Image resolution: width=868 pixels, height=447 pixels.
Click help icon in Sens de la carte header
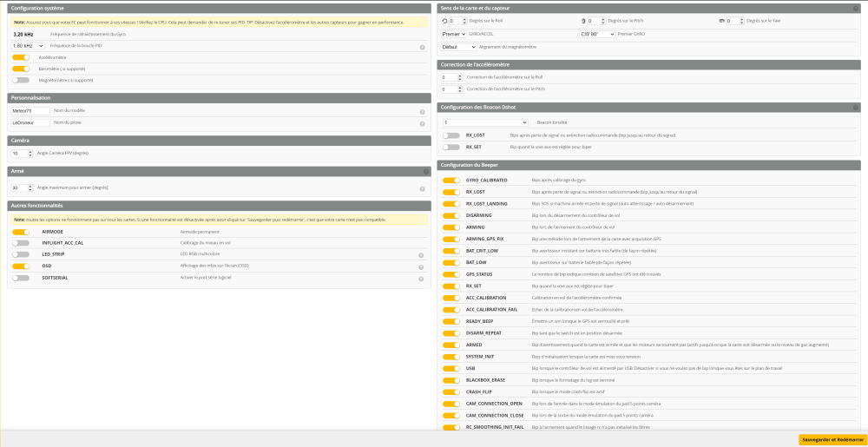coord(855,8)
